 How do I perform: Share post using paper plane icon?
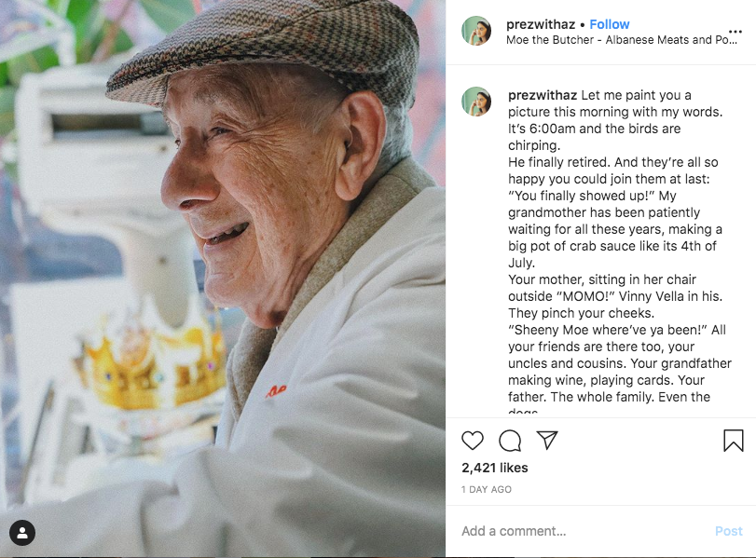tap(547, 441)
